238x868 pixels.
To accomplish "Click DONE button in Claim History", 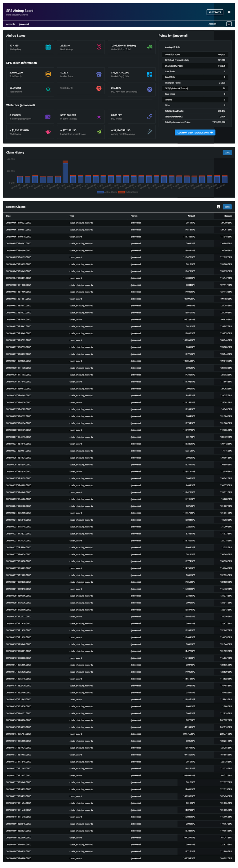I will (x=227, y=153).
